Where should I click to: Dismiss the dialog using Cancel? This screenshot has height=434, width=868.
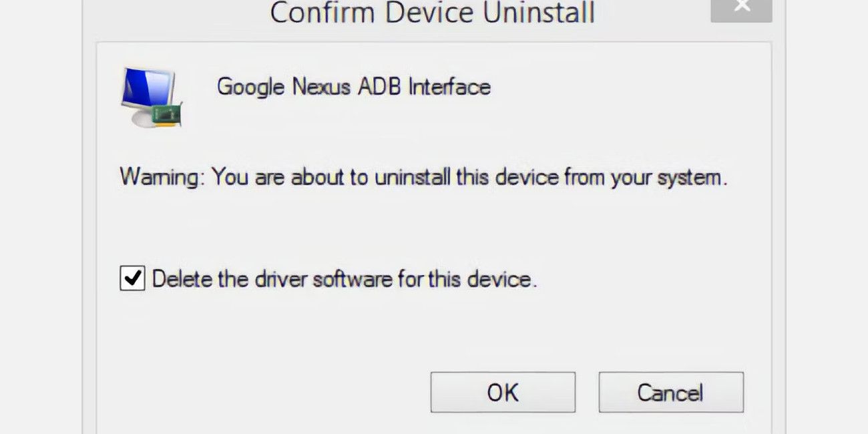coord(670,393)
